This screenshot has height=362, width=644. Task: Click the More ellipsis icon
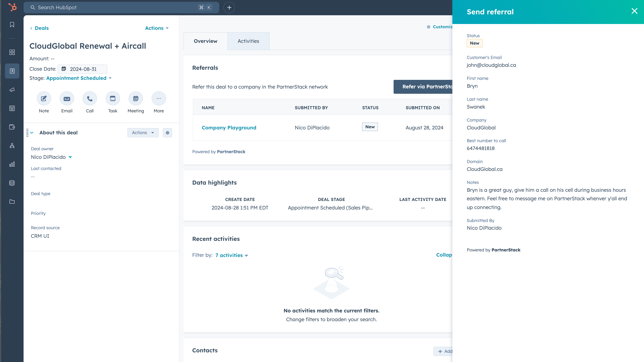point(158,98)
